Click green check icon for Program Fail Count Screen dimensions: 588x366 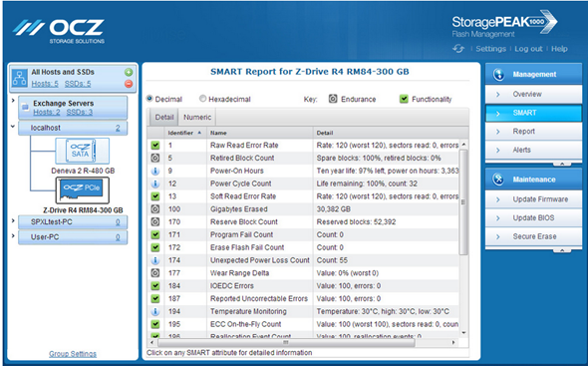[155, 234]
